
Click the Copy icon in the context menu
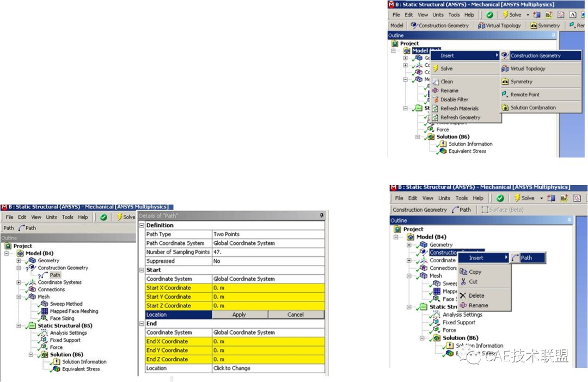(x=463, y=272)
